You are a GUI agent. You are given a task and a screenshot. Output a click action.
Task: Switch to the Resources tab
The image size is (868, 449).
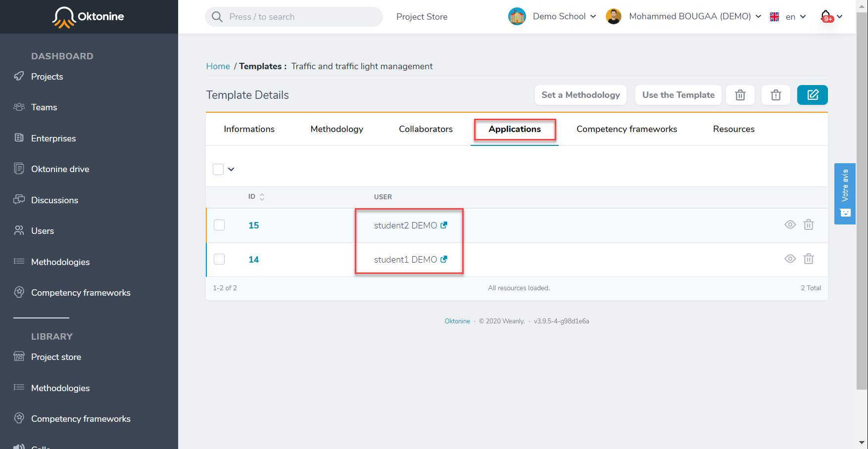pos(733,129)
